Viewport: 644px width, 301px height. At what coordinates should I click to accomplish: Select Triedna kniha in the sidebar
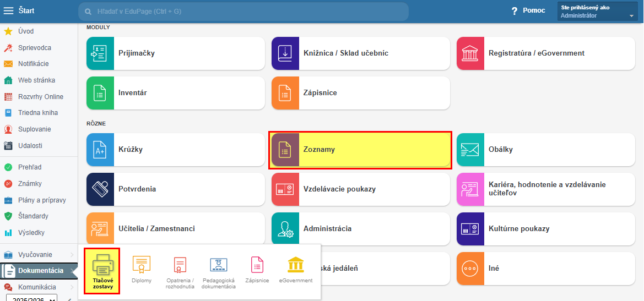click(x=37, y=113)
